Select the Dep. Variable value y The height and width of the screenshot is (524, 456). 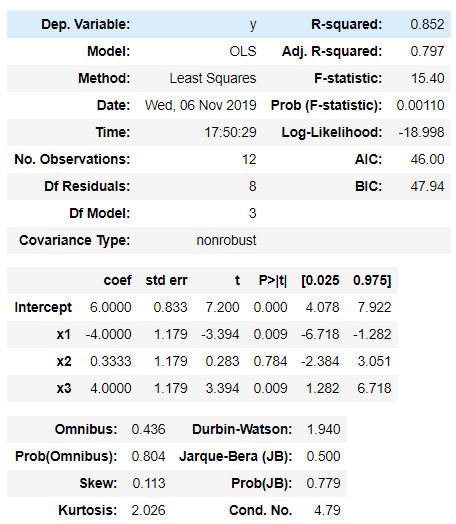pyautogui.click(x=253, y=25)
